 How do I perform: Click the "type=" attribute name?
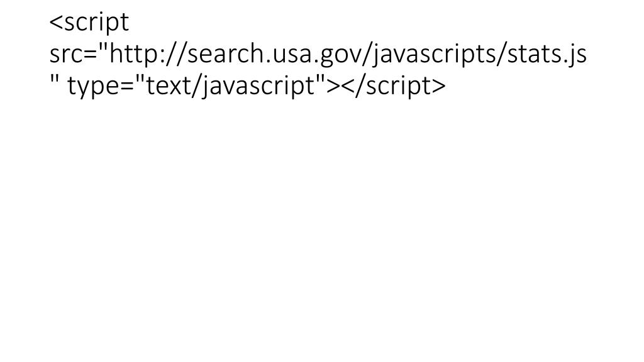(101, 87)
